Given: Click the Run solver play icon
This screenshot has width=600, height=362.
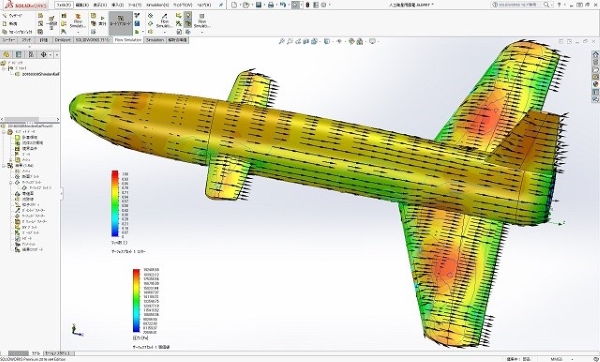Looking at the screenshot, I should (x=102, y=18).
